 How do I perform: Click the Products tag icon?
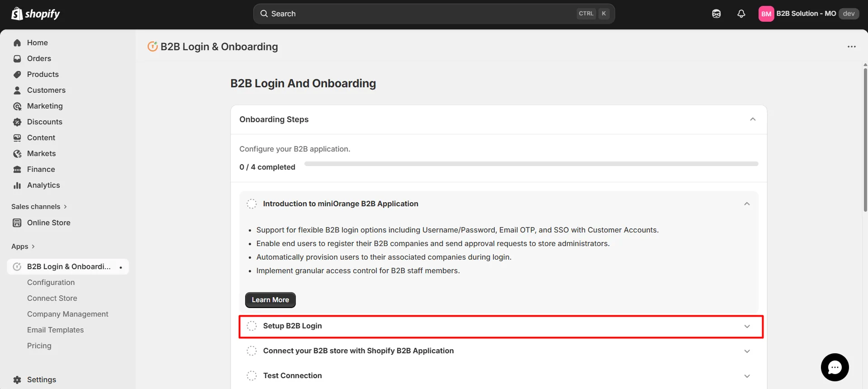pos(17,74)
